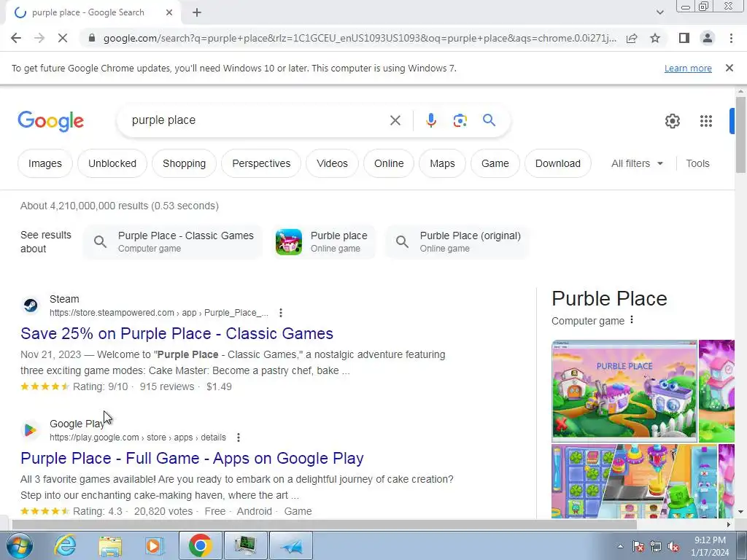Dismiss the Chrome update notification bar
Image resolution: width=747 pixels, height=560 pixels.
pyautogui.click(x=729, y=68)
